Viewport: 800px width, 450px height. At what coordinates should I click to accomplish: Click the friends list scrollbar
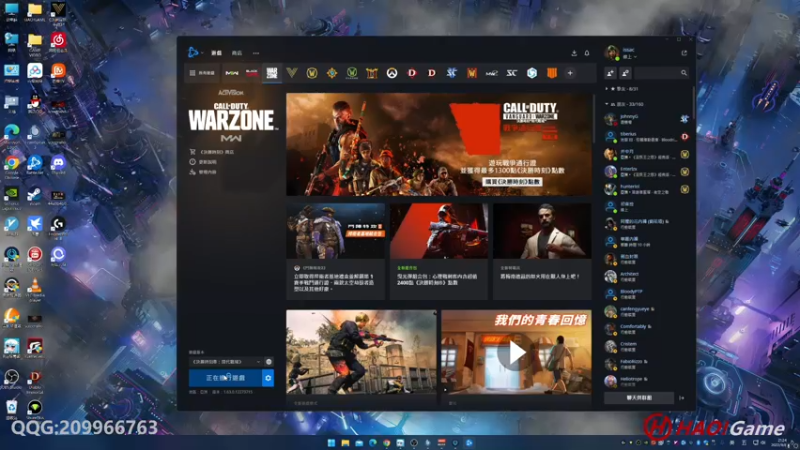pos(693,102)
